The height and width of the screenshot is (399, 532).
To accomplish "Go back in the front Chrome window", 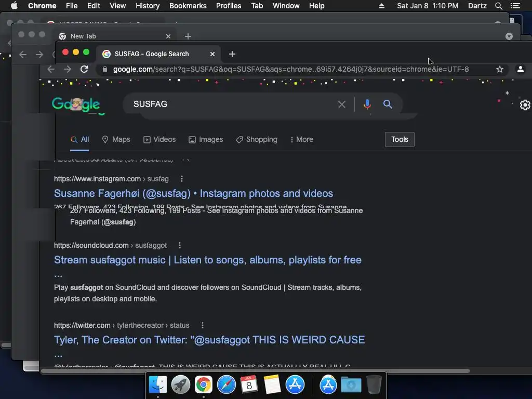I will click(51, 69).
